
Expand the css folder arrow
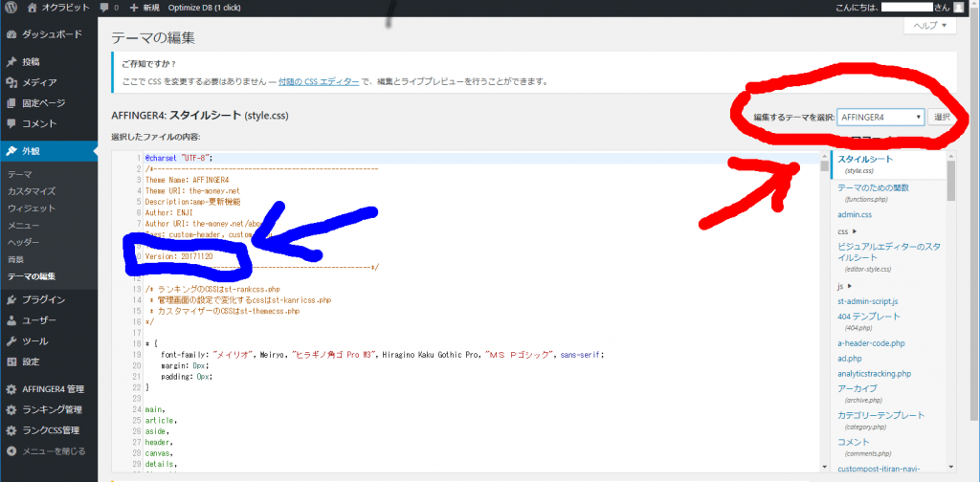[854, 231]
